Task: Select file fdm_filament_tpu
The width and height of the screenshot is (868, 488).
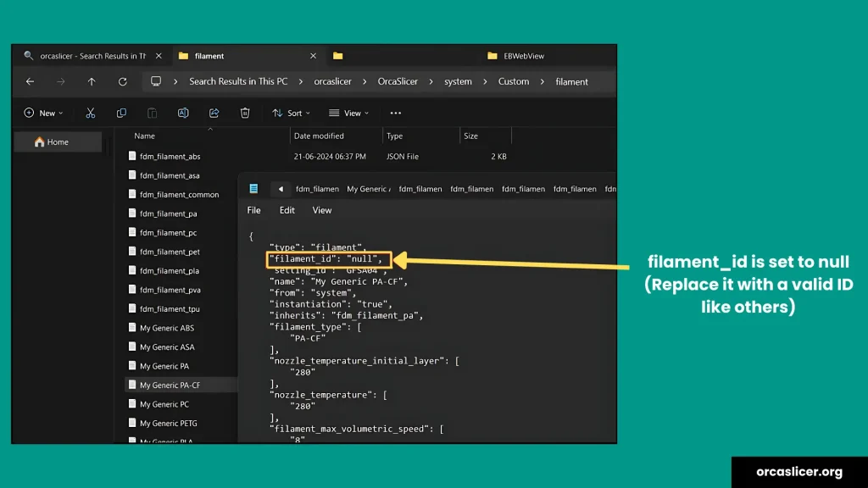Action: click(170, 308)
